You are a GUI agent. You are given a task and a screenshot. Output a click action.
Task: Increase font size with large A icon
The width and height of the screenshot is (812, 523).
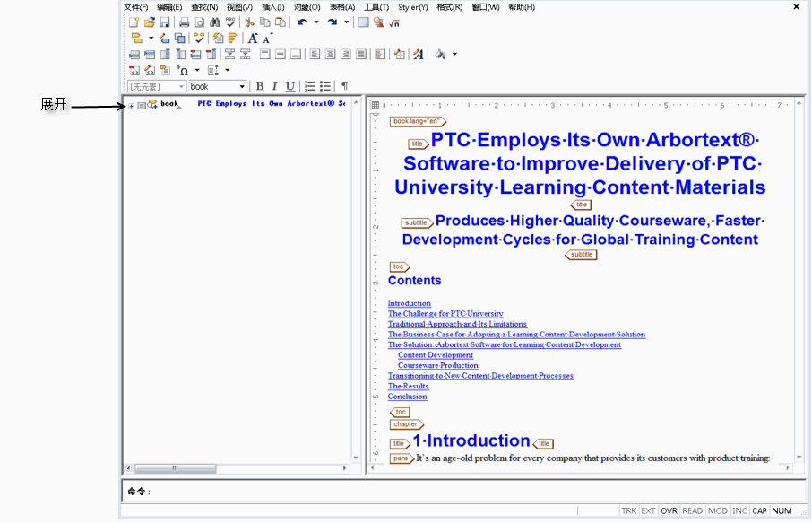(253, 38)
